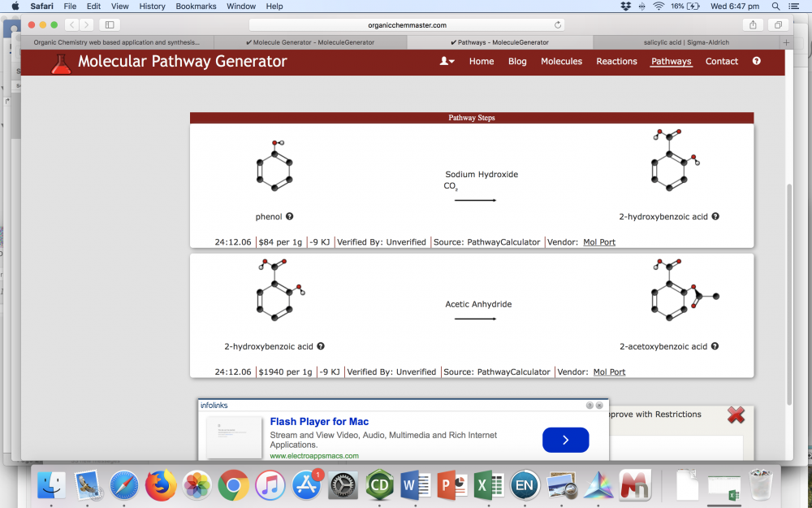Open the History menu
The height and width of the screenshot is (508, 812).
152,7
